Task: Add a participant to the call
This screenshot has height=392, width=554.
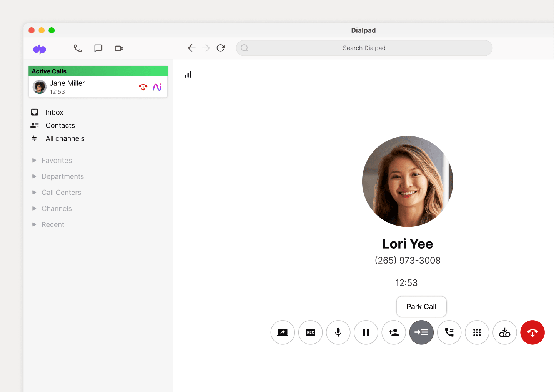Action: click(394, 332)
